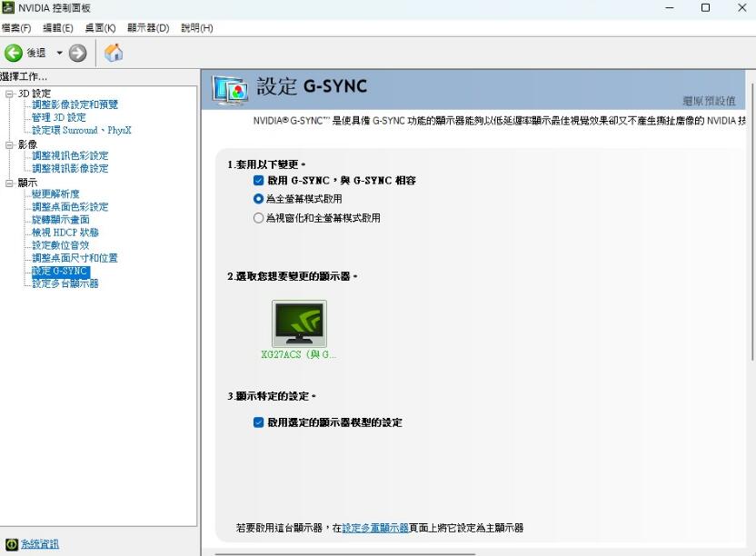Screen dimensions: 756x556
Task: Select 為全螢幕模式啟用 radio button
Action: tap(259, 198)
